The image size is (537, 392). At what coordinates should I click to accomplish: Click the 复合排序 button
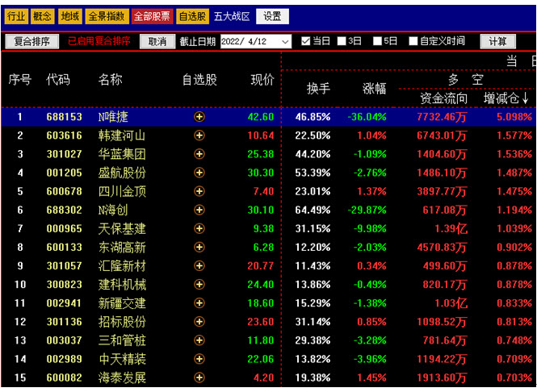(31, 42)
